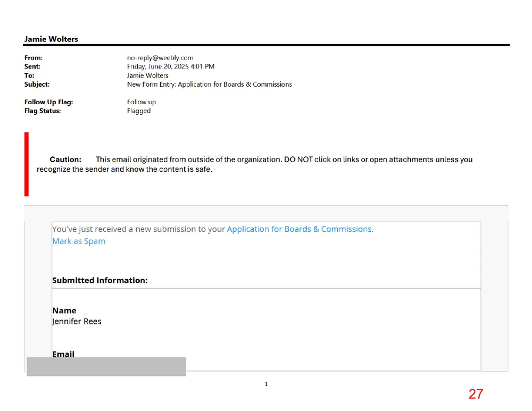Screen dimensions: 532x411
Task: Click the DO NOT click warning sentence
Action: (x=254, y=164)
